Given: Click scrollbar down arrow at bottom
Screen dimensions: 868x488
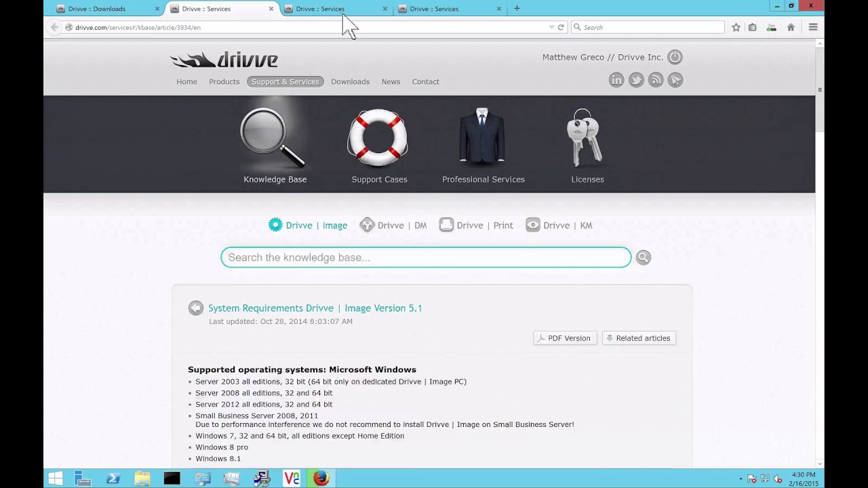Looking at the screenshot, I should click(820, 464).
